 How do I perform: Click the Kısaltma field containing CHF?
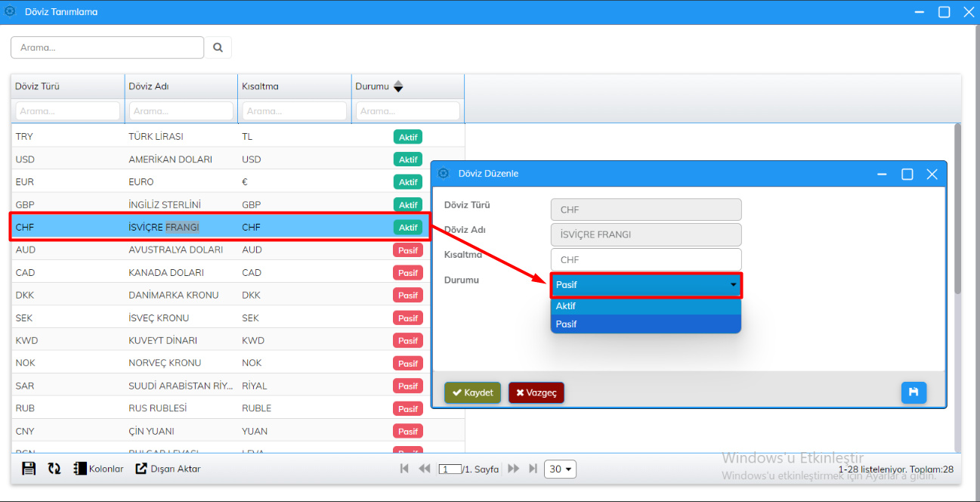tap(646, 260)
